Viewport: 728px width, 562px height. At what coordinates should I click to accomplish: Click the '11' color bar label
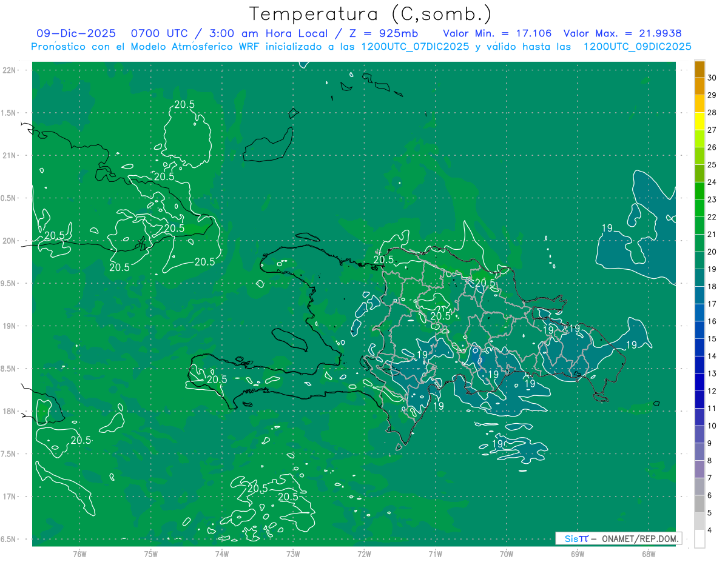coord(712,409)
